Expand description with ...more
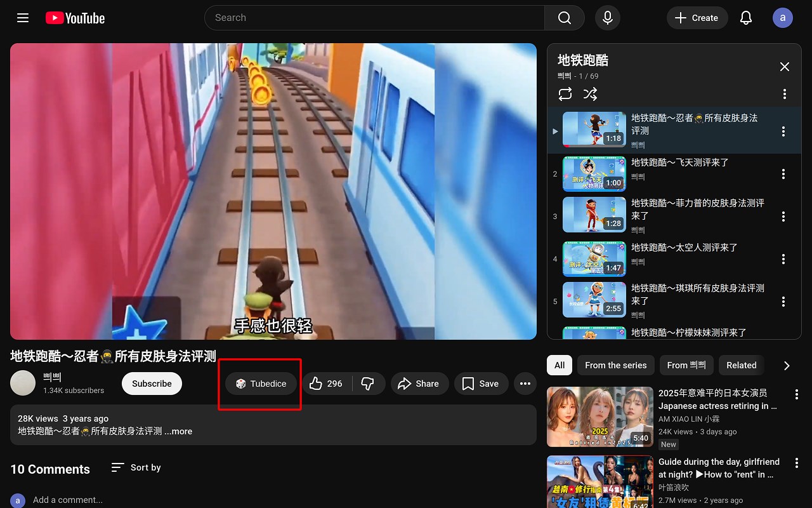Screen dimensions: 812x508 pyautogui.click(x=178, y=431)
